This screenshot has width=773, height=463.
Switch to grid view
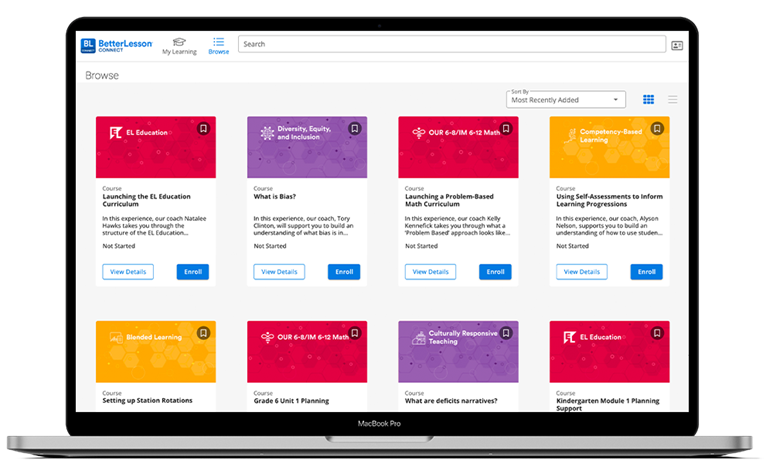(648, 100)
